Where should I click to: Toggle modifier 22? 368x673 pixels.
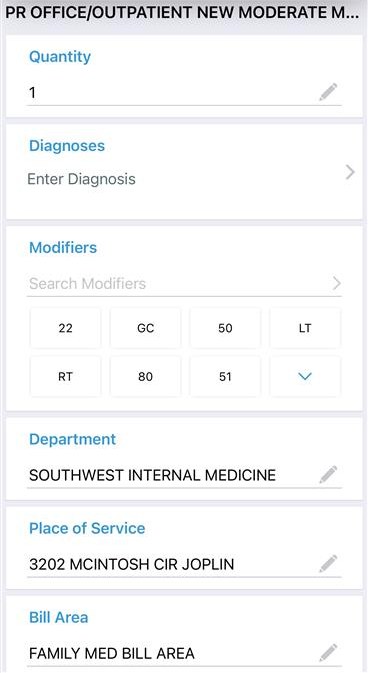coord(65,328)
